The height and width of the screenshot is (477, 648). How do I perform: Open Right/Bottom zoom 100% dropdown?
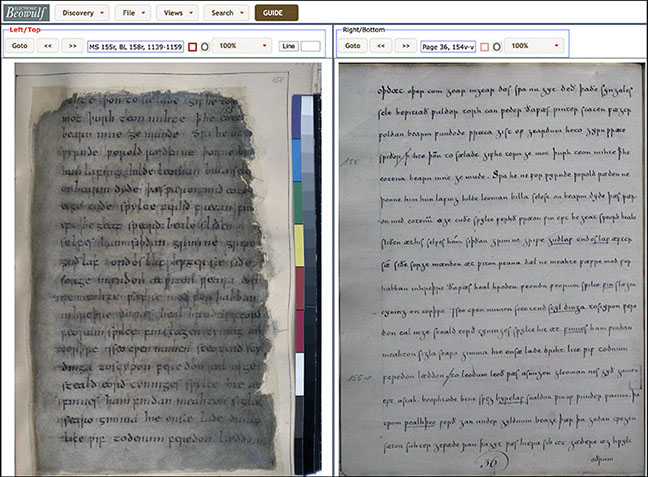click(534, 46)
